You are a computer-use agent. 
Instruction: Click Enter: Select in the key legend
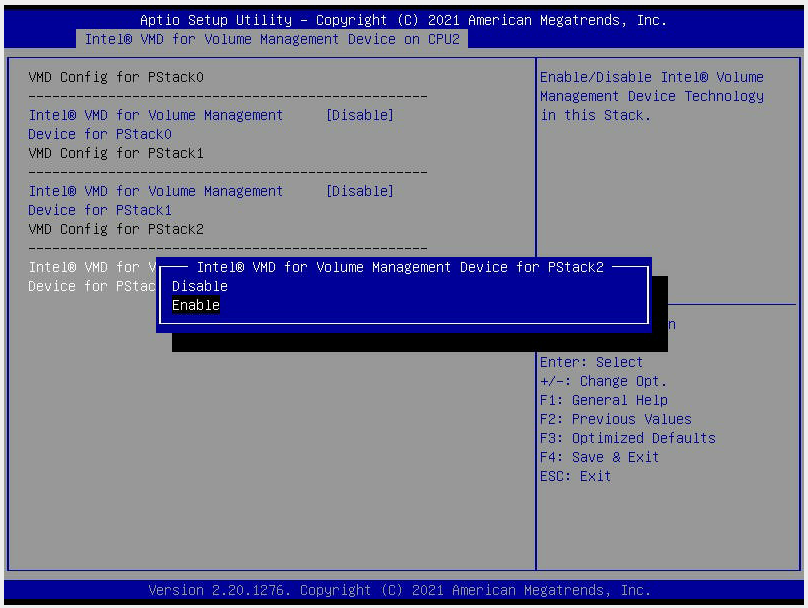(x=590, y=362)
